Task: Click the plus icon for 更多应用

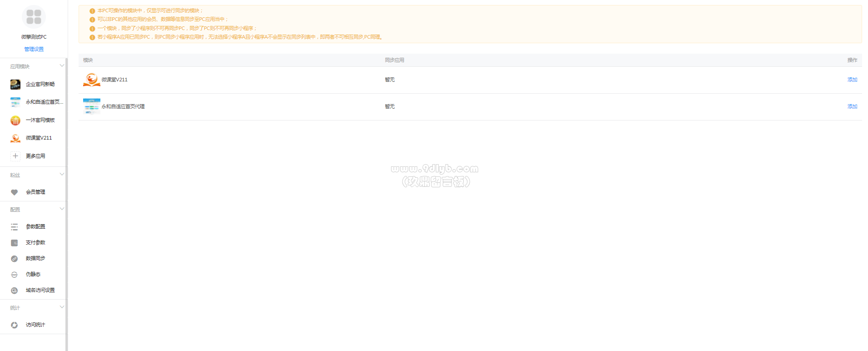Action: pyautogui.click(x=15, y=156)
